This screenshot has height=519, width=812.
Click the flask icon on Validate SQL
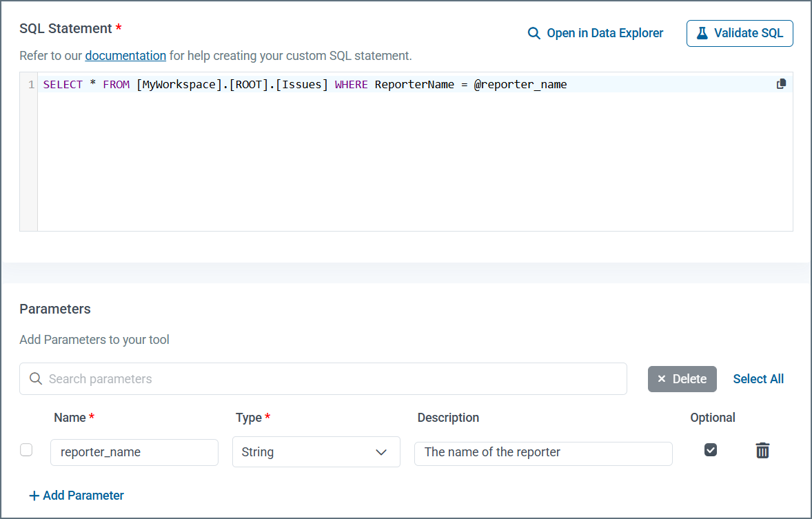click(703, 33)
